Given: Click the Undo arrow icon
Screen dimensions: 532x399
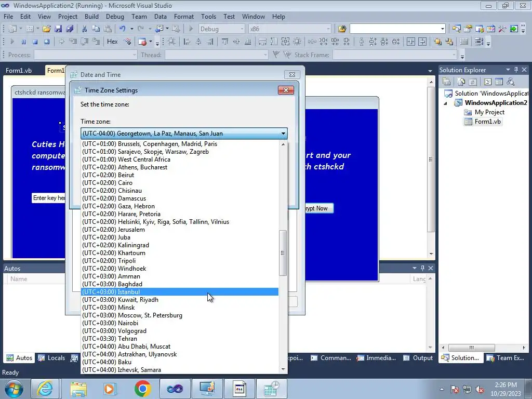Looking at the screenshot, I should click(123, 29).
